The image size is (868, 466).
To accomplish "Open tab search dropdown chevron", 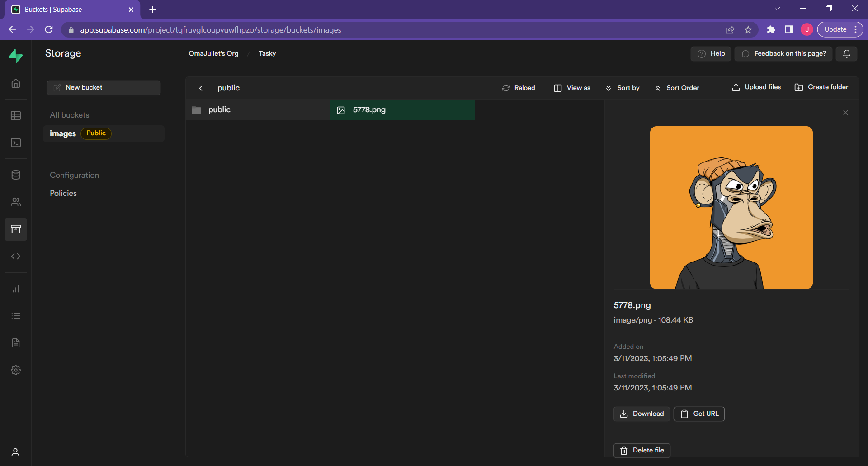I will tap(777, 9).
